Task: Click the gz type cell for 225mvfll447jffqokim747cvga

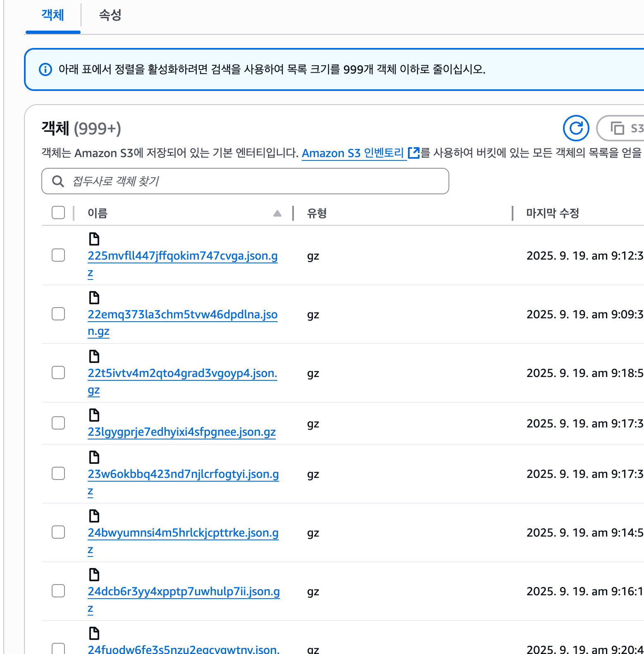Action: pos(313,256)
